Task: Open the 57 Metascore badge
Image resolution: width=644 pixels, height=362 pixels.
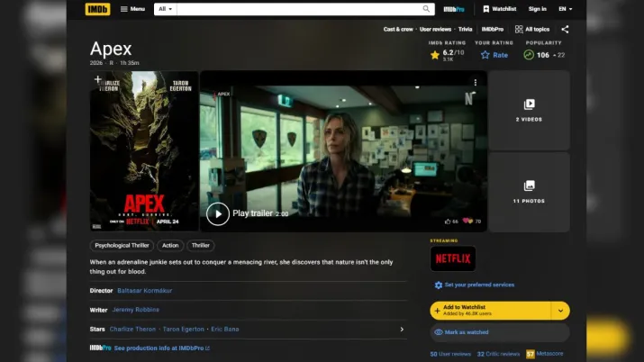Action: [x=544, y=354]
